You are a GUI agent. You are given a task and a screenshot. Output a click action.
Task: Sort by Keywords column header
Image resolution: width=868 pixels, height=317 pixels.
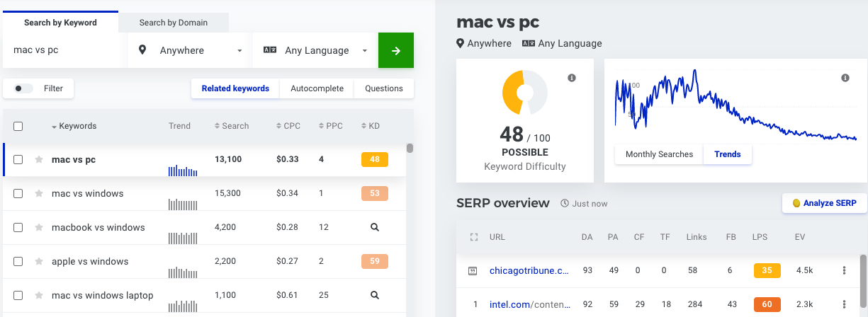tap(77, 126)
